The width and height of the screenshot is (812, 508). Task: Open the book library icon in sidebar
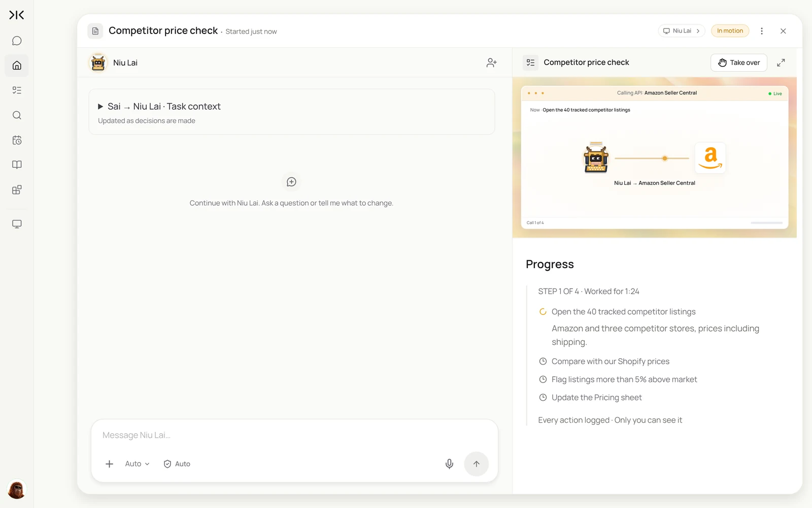(17, 165)
